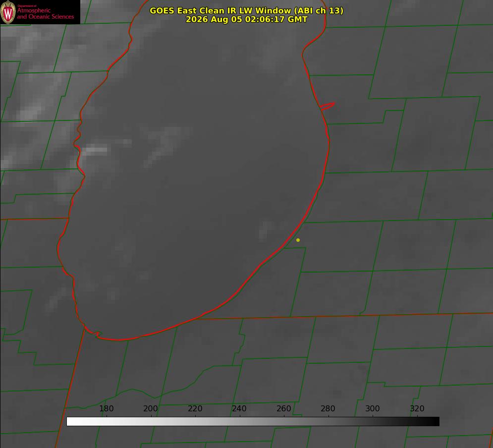Click the 260 colorbar label

click(x=283, y=408)
